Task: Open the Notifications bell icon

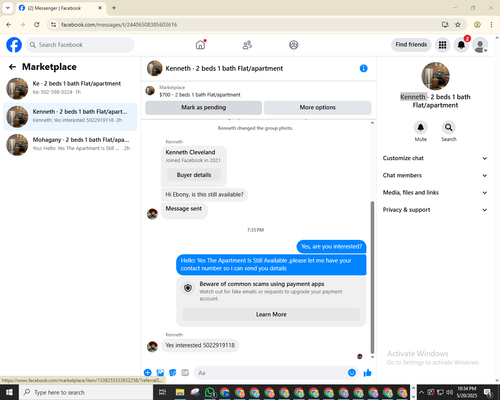Action: [461, 45]
